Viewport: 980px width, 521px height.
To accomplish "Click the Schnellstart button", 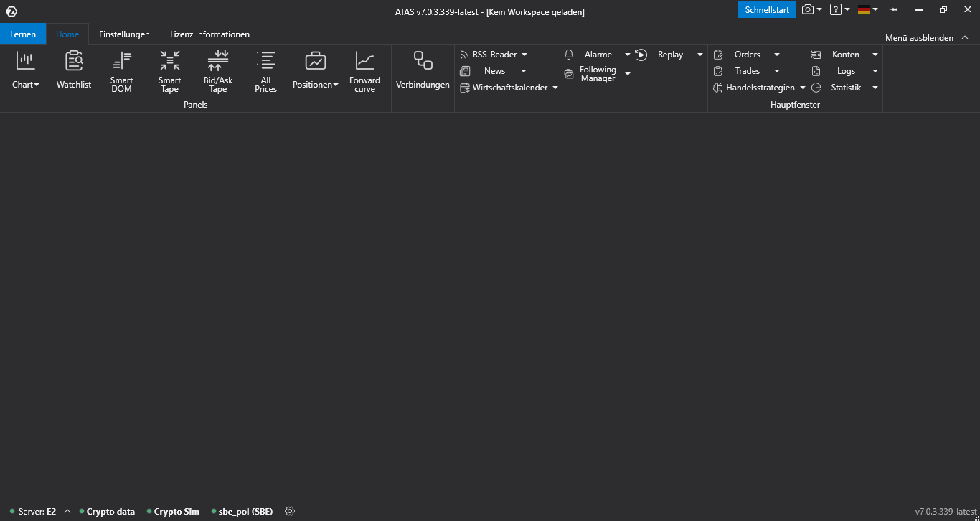I will coord(767,9).
